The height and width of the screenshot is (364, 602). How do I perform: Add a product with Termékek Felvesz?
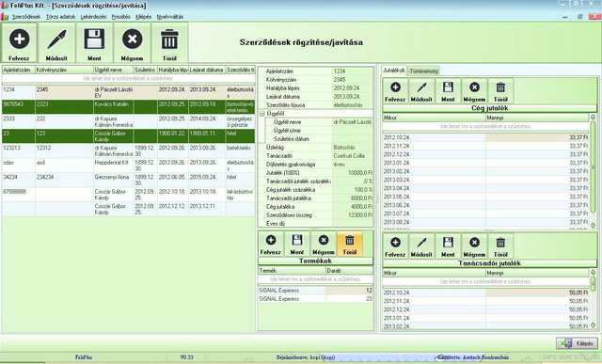click(x=271, y=244)
